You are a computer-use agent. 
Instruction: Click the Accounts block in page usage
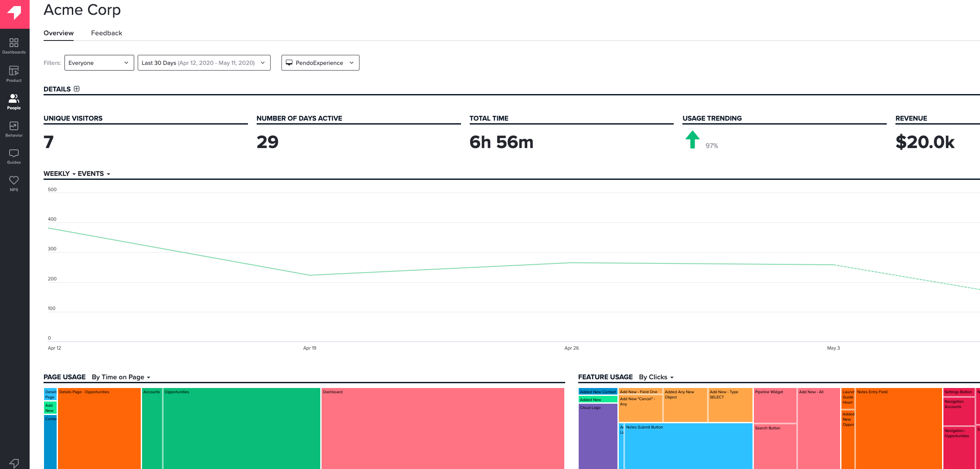point(152,429)
